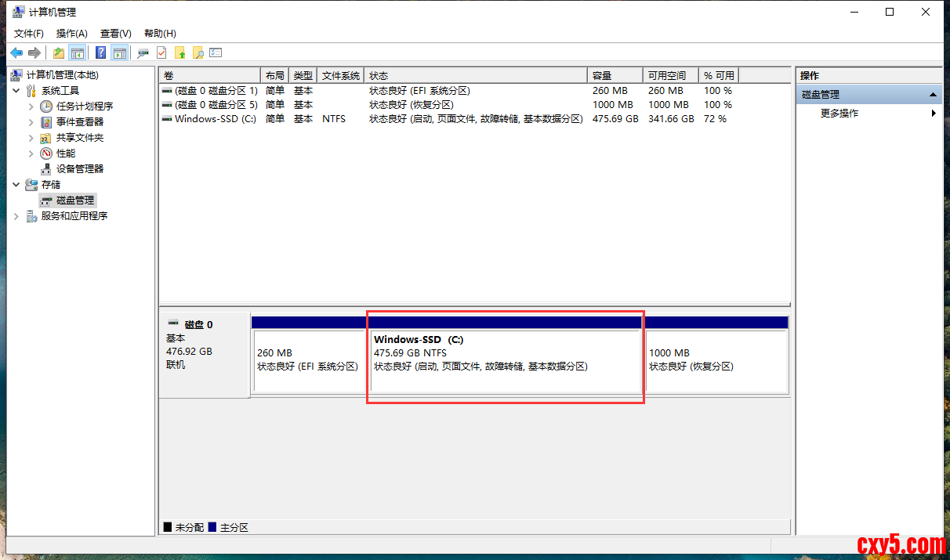Viewport: 950px width, 560px height.
Task: Expand the 任务计划程序 tree node
Action: coord(31,107)
